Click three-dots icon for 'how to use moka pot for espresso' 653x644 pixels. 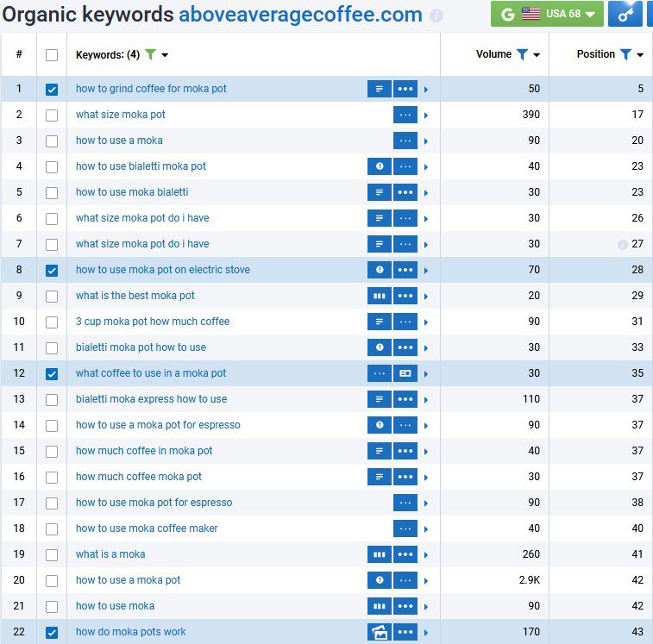pos(405,503)
